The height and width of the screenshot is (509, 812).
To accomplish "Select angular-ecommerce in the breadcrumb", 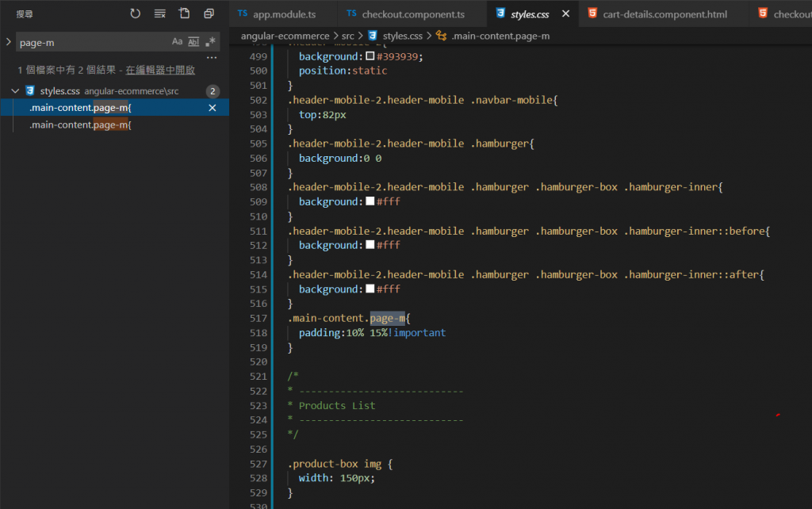I will point(285,36).
